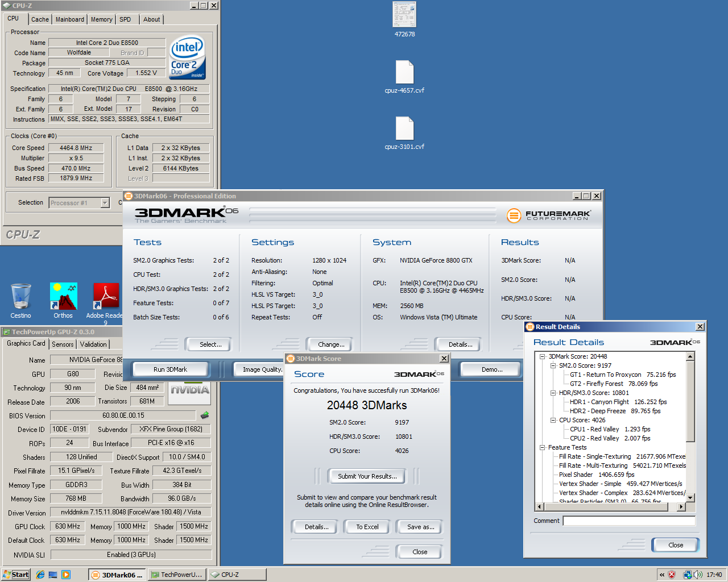
Task: Open the Sensors tab in GPU-Z
Action: pos(63,344)
